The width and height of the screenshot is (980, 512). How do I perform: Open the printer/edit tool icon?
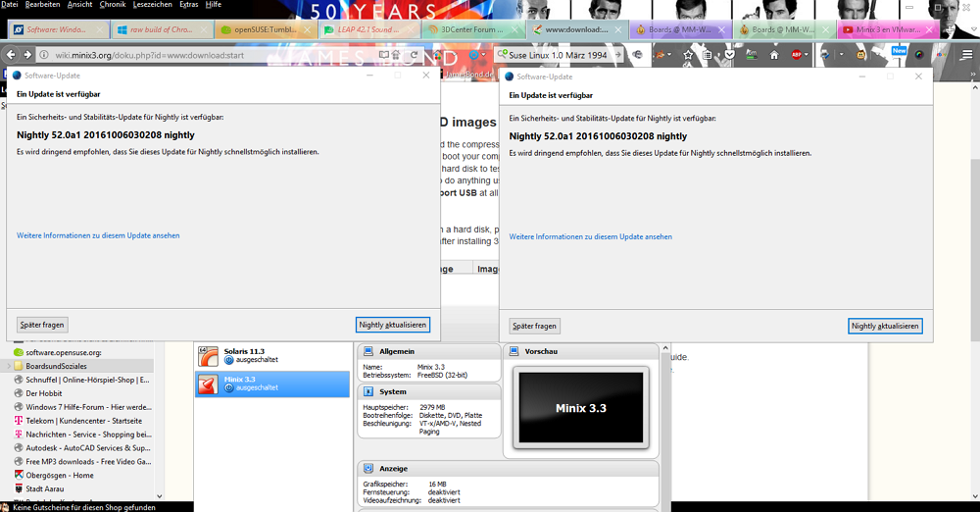click(x=825, y=55)
